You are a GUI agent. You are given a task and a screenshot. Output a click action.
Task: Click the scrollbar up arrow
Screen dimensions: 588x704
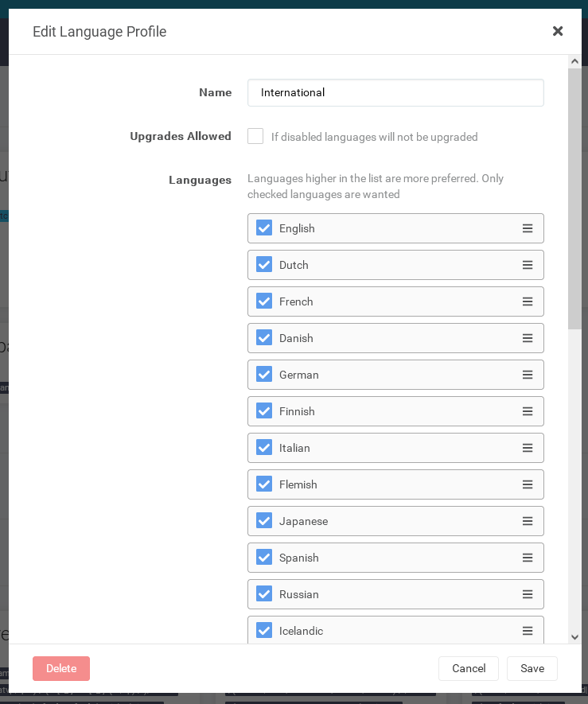click(x=574, y=60)
